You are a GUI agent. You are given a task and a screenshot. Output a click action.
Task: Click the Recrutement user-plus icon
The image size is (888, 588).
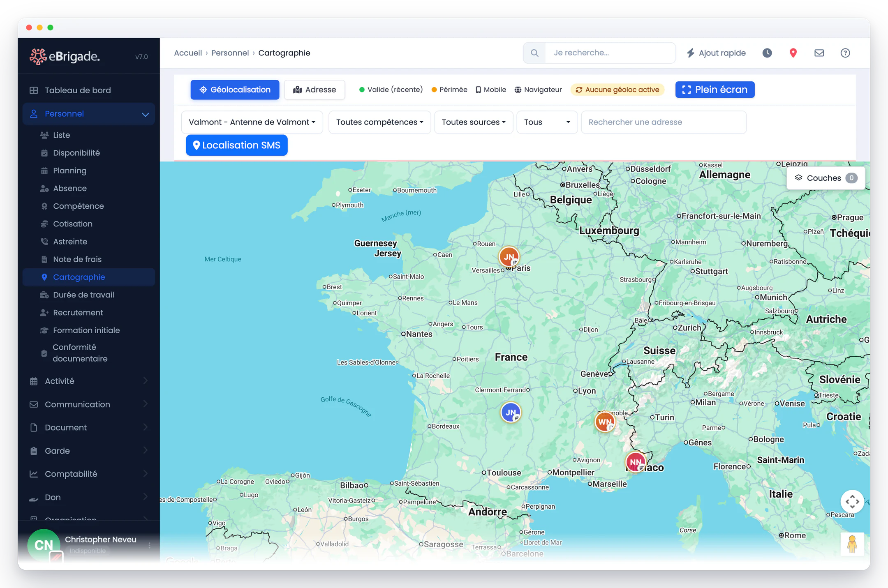[44, 313]
